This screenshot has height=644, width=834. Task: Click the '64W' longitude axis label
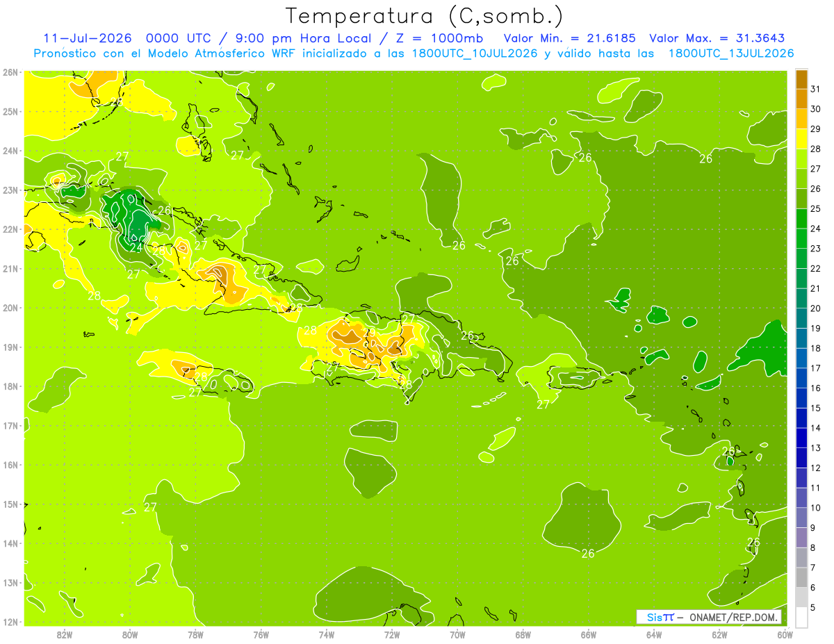[654, 634]
